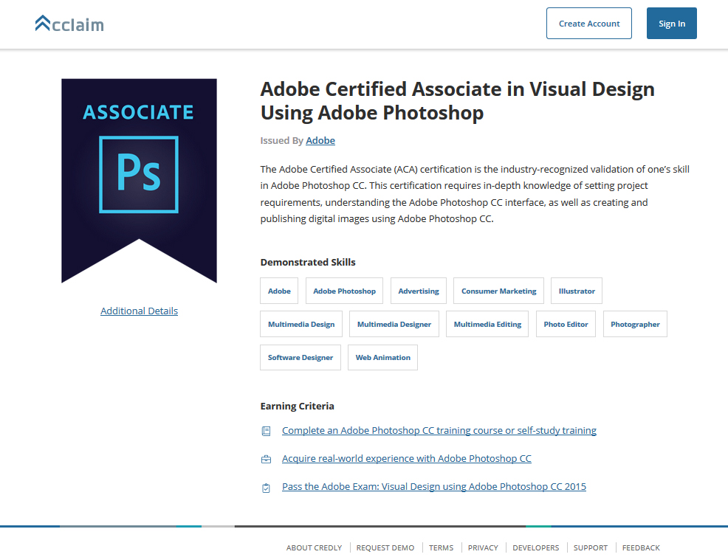Select the Multimedia Editing skill tag

[487, 324]
